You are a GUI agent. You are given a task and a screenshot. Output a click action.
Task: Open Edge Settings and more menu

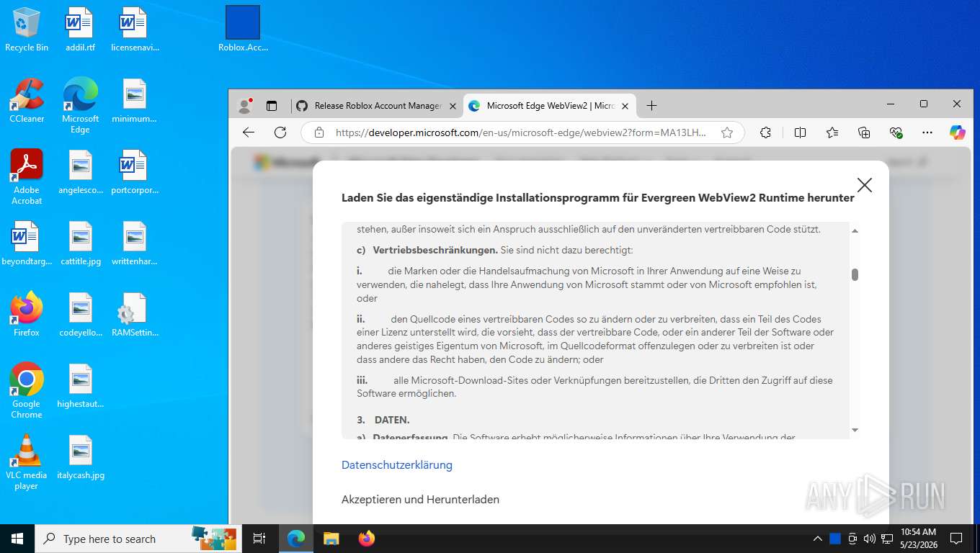927,132
